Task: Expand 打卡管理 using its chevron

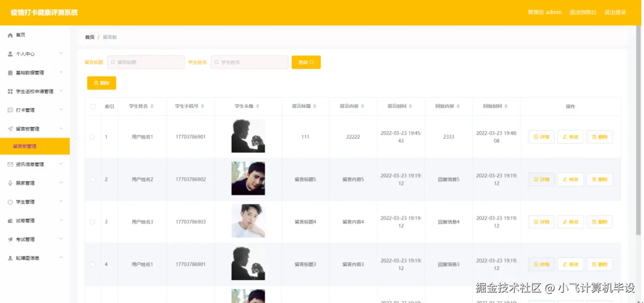Action: click(61, 110)
